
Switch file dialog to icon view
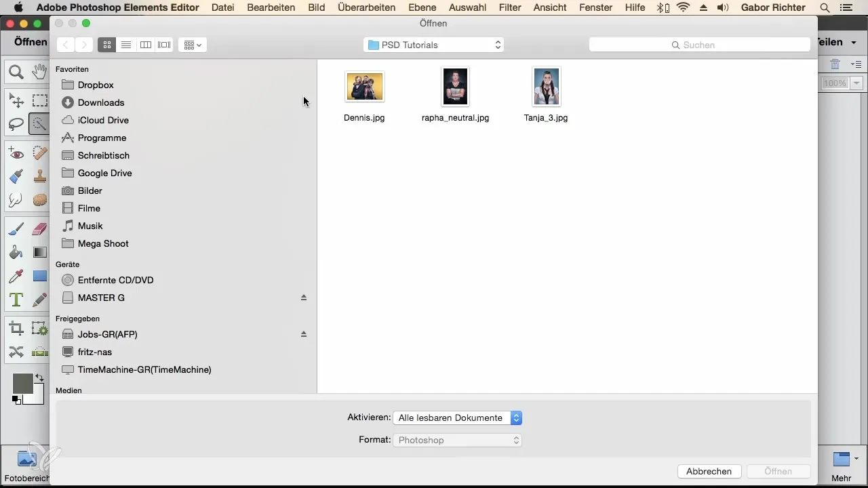pos(106,45)
